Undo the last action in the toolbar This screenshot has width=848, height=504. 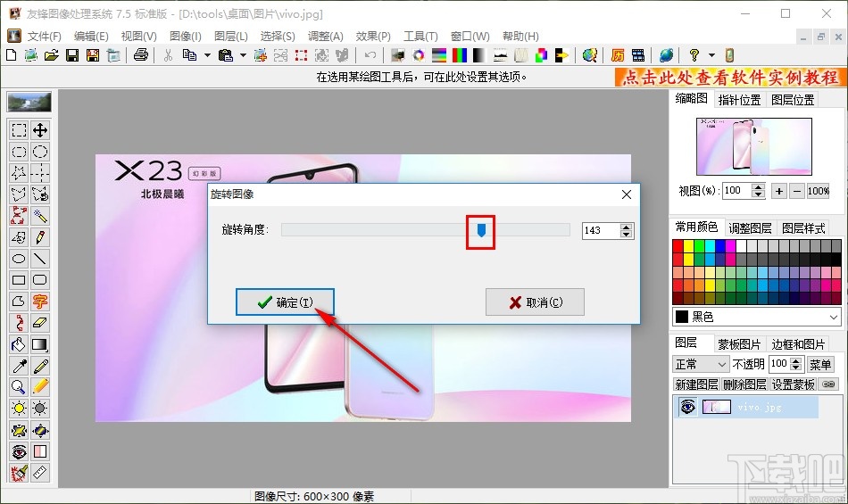coord(370,55)
